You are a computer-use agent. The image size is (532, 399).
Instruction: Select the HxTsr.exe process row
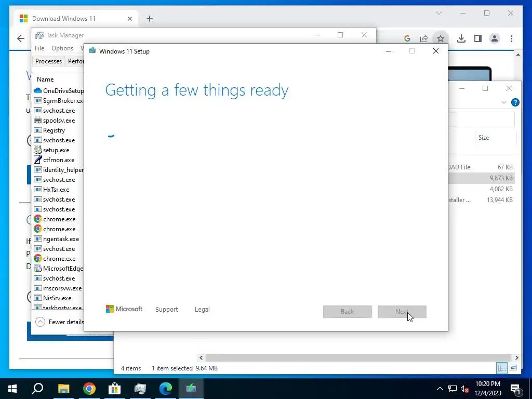pos(58,189)
